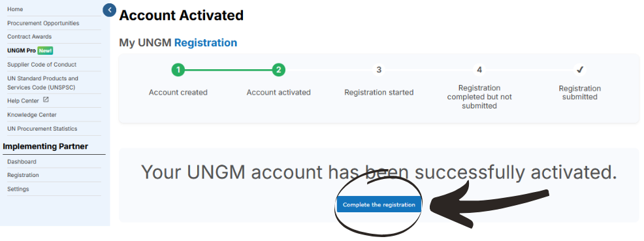Screen dimensions: 644x241
Task: Click the New! badge beside UNGM Pro
Action: [x=45, y=50]
